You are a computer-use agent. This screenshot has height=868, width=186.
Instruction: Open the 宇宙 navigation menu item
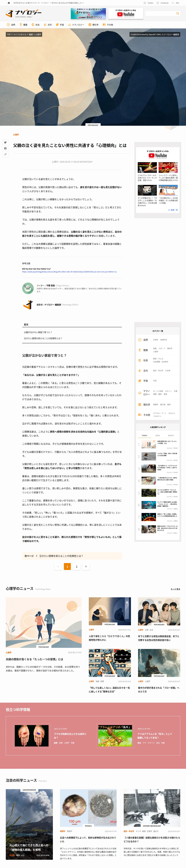60,25
